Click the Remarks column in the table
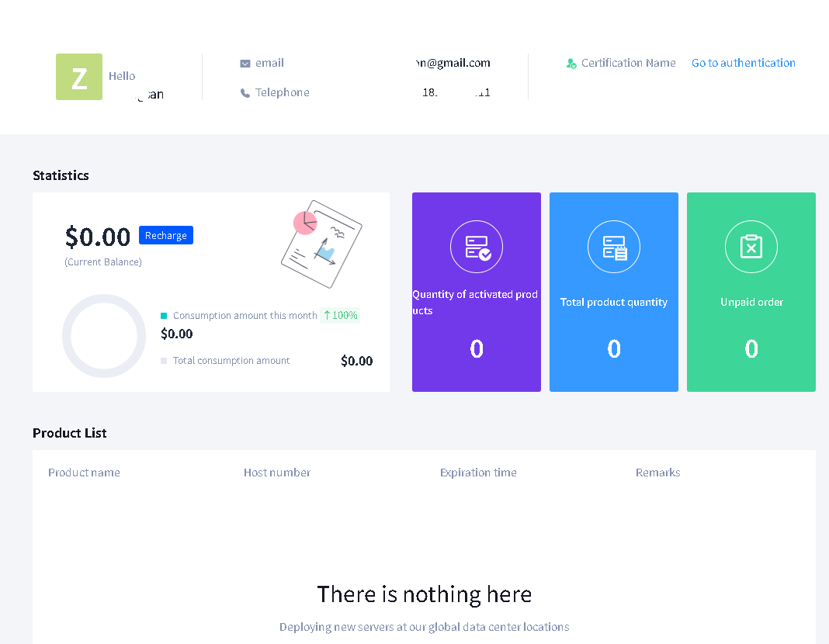 pos(657,473)
